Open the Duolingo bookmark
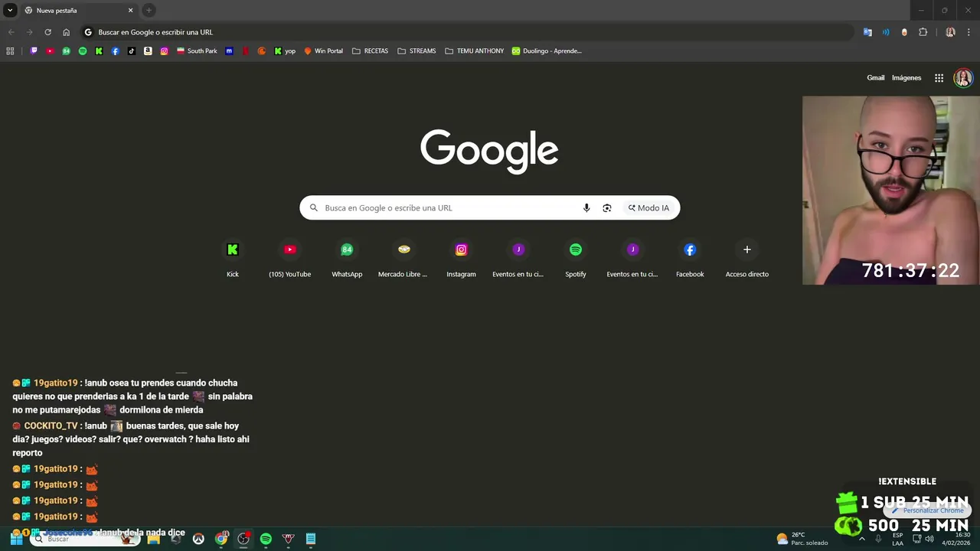The image size is (980, 551). 547,51
